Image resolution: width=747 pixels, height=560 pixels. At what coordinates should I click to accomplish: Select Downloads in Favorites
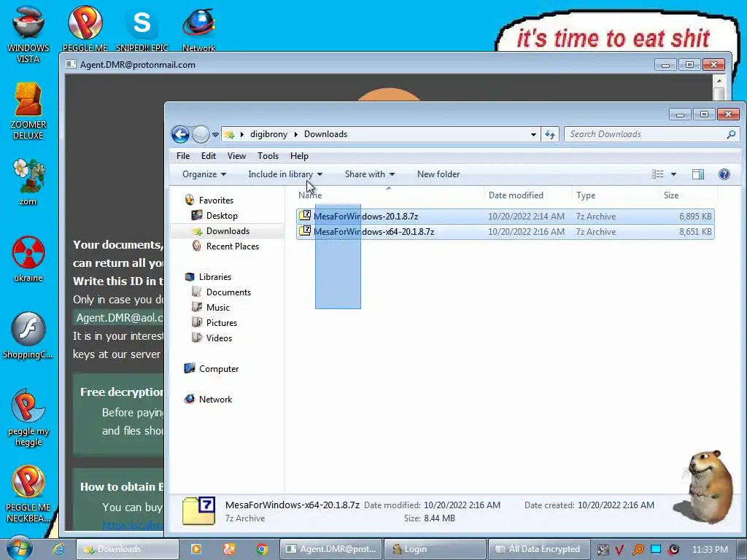pyautogui.click(x=228, y=231)
